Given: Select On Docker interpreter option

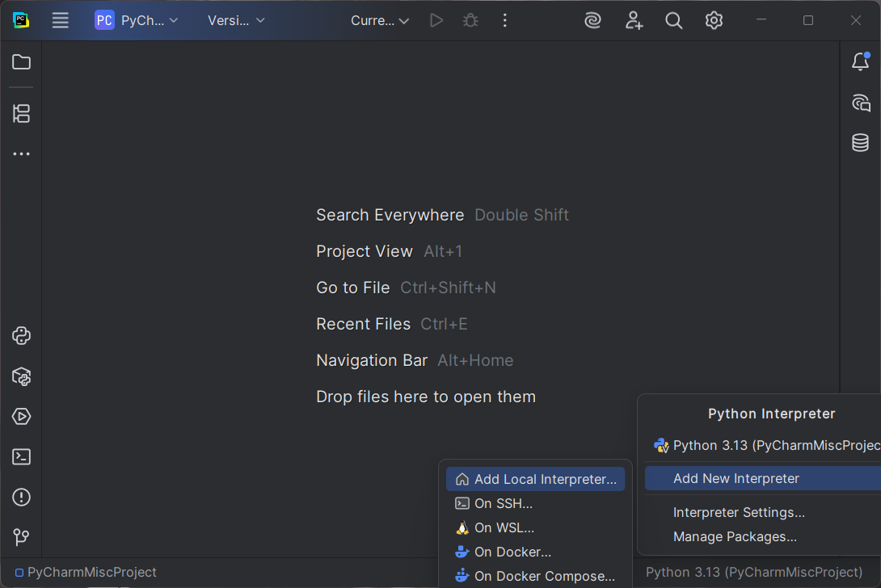Looking at the screenshot, I should point(512,552).
